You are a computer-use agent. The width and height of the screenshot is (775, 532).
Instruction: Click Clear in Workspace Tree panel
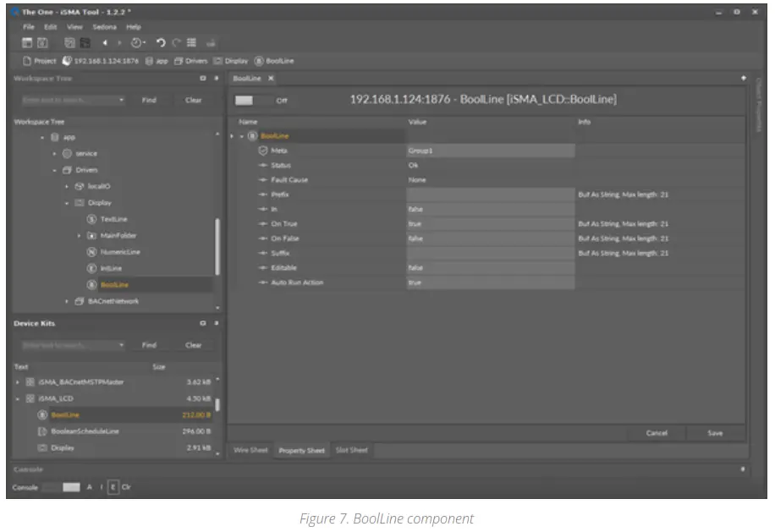(193, 100)
